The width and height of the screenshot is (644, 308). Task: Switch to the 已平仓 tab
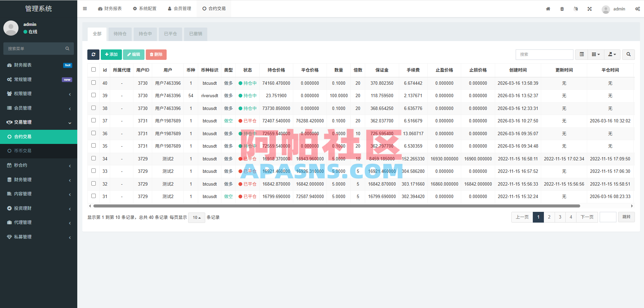coord(170,34)
